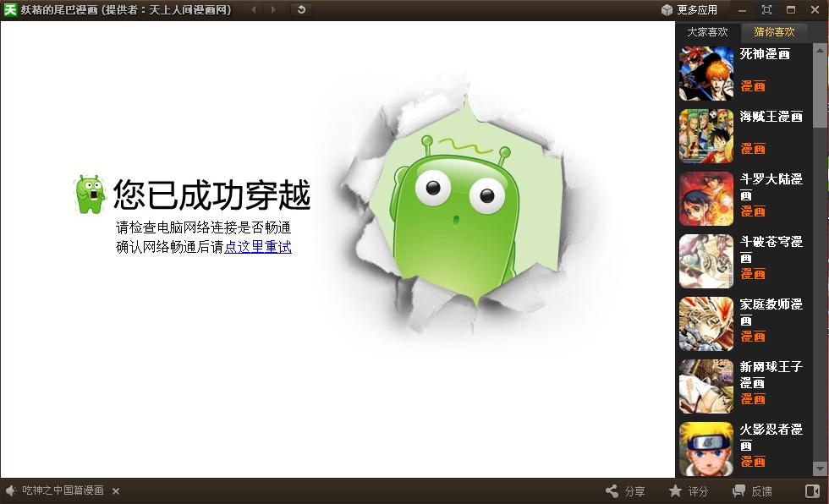Screen dimensions: 829x504
Task: Close the 吃神之中国篇漫画 notice
Action: tap(116, 490)
